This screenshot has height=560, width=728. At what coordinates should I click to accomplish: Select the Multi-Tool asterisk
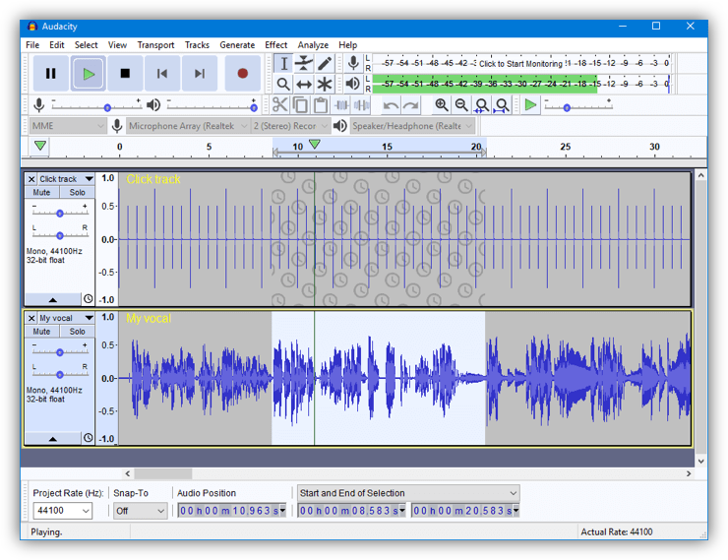[x=325, y=84]
